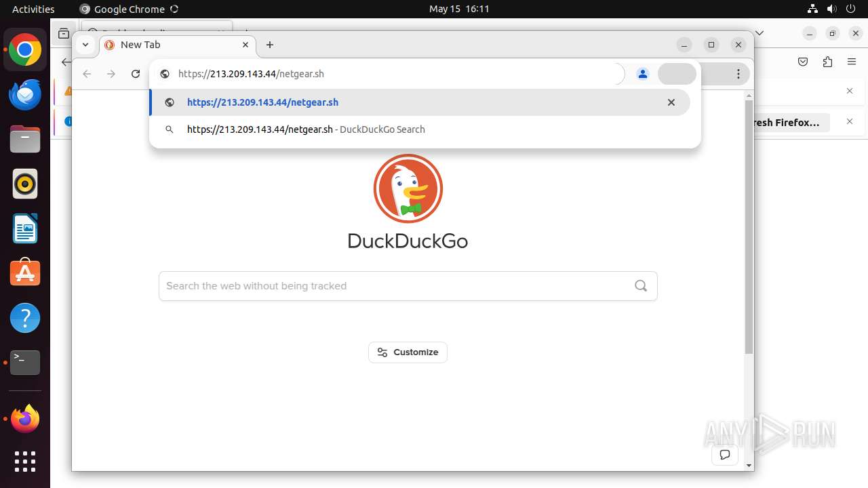Viewport: 868px width, 488px height.
Task: Open the Chrome profile avatar
Action: pos(643,74)
